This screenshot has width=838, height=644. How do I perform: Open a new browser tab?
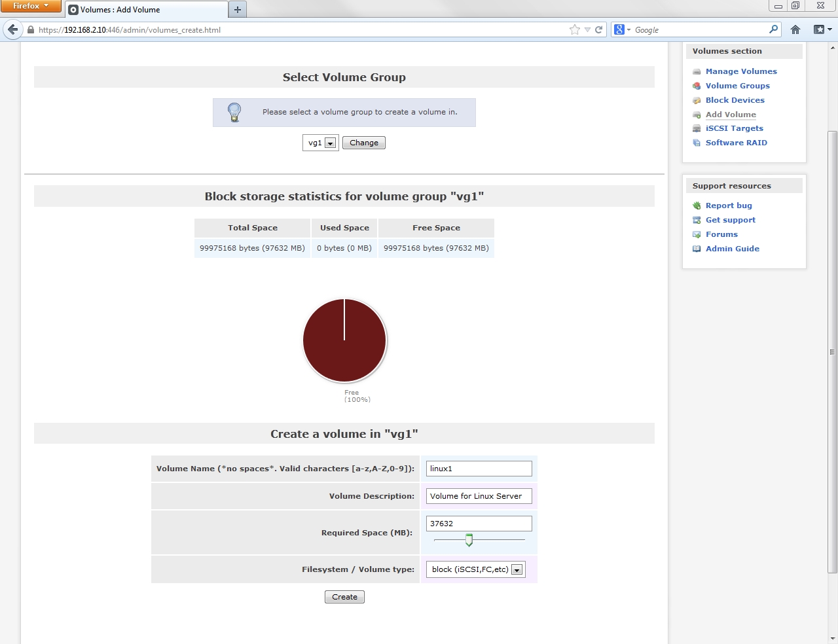(238, 10)
